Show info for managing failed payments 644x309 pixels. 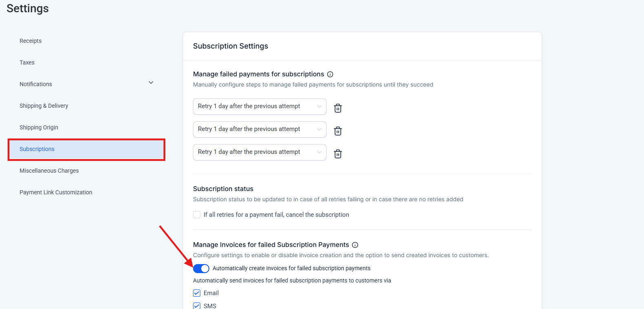tap(330, 74)
